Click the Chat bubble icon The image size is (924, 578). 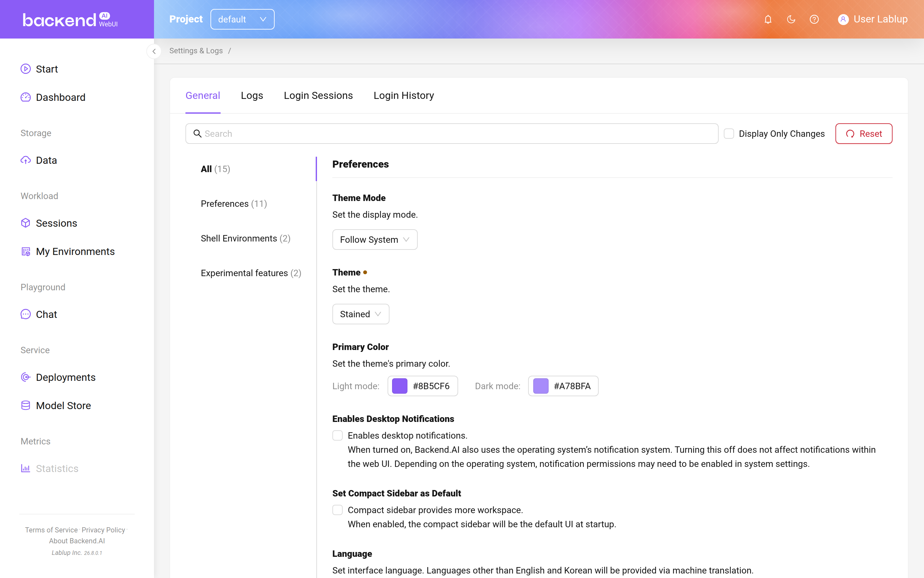(x=26, y=314)
